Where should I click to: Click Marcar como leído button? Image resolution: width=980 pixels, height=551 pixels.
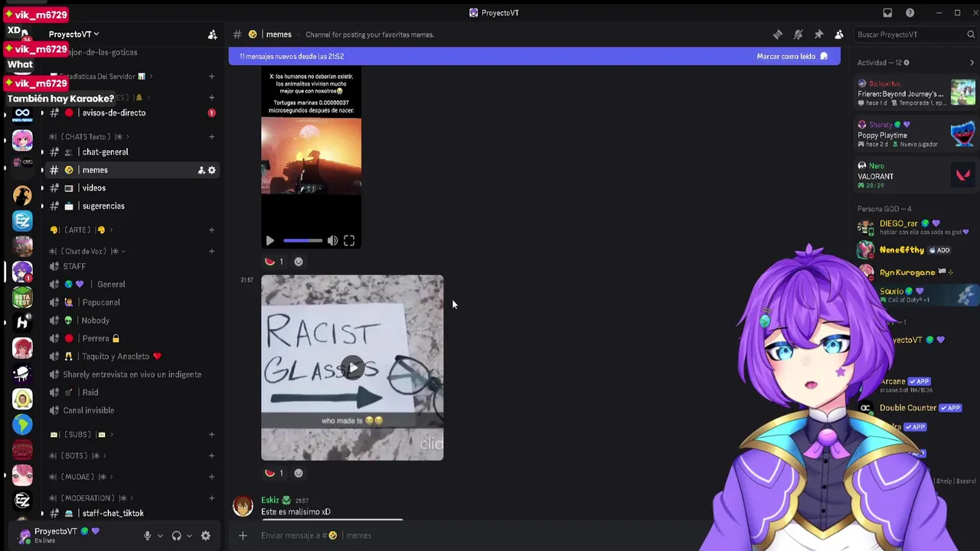pyautogui.click(x=792, y=57)
